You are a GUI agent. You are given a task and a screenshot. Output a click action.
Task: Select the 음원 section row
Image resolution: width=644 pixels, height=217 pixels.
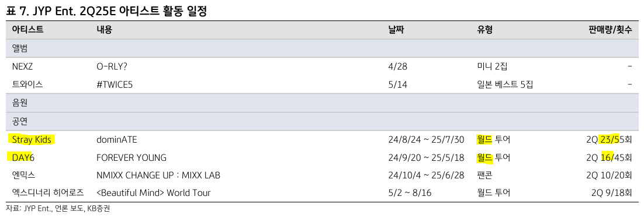322,103
